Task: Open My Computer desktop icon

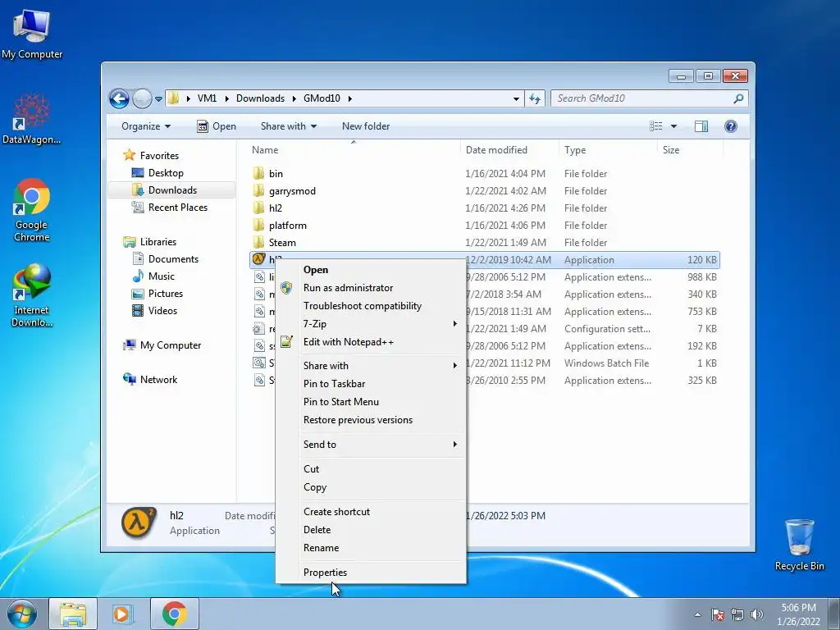Action: [32, 33]
